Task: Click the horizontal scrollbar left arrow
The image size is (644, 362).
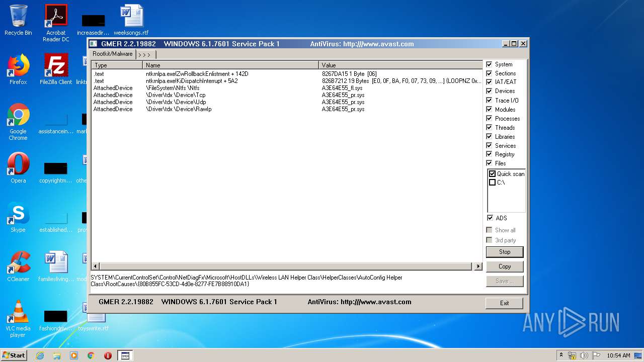Action: [x=96, y=266]
